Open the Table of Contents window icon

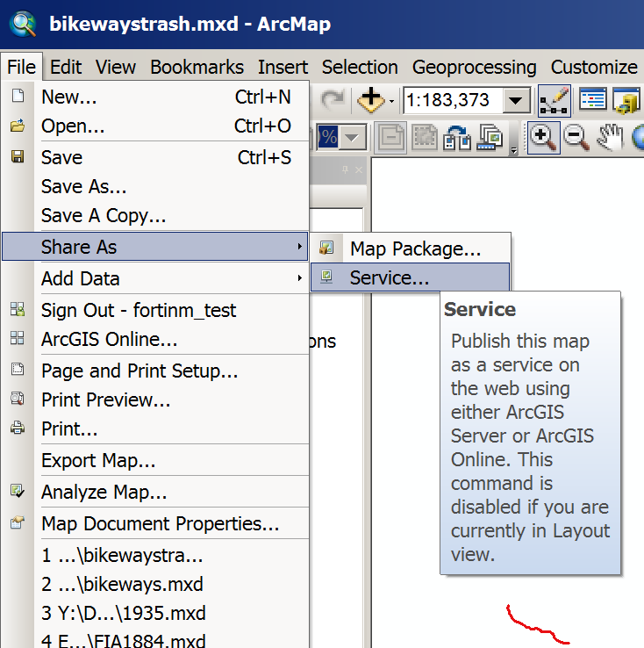592,99
